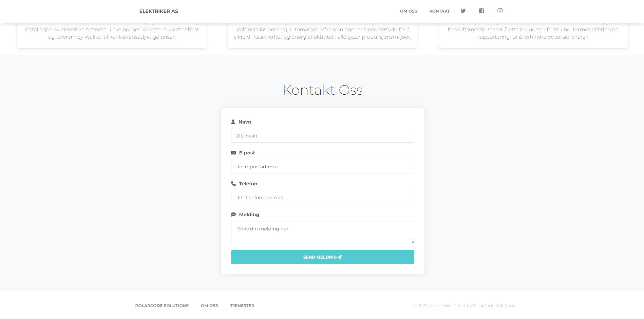This screenshot has height=319, width=644.
Task: Open the Instagram icon link
Action: point(500,11)
